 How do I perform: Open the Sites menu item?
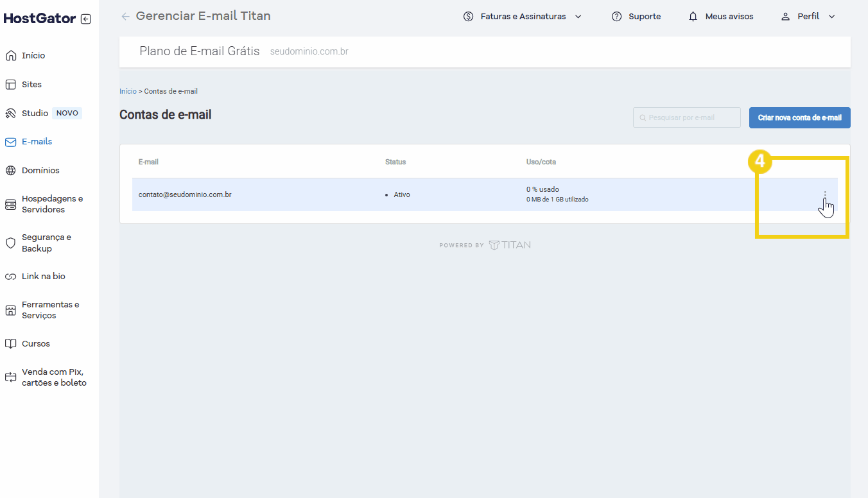[31, 84]
